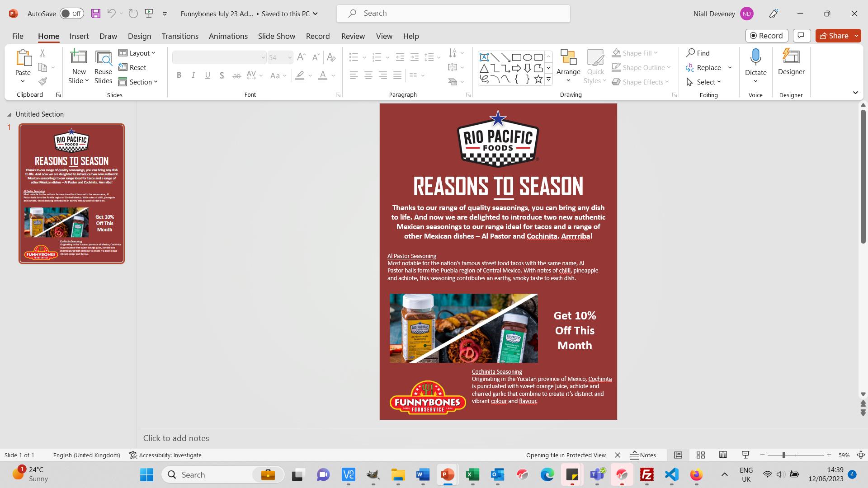The height and width of the screenshot is (488, 868).
Task: Click the Cut scissors icon
Action: (x=42, y=53)
